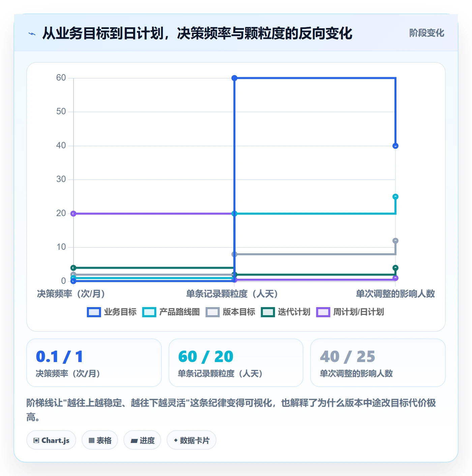Screen dimensions: 472x476
Task: Click the lightning bolt icon beside the title
Action: pyautogui.click(x=32, y=34)
